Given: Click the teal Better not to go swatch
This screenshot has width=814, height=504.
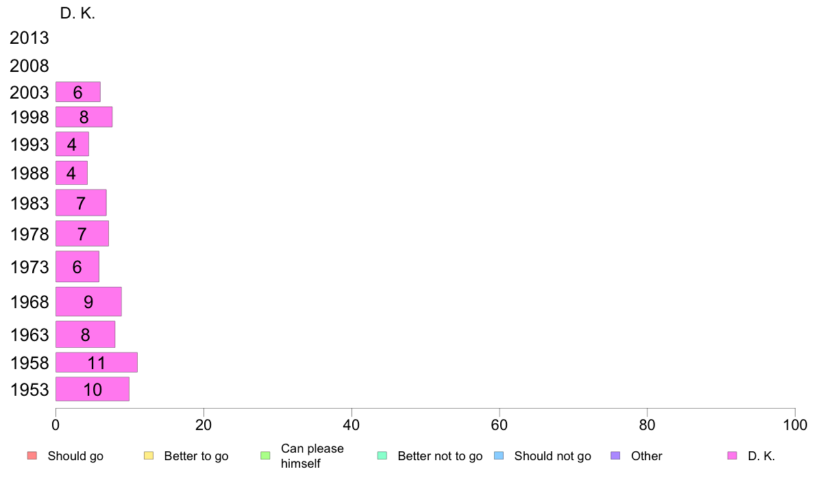Looking at the screenshot, I should 382,456.
